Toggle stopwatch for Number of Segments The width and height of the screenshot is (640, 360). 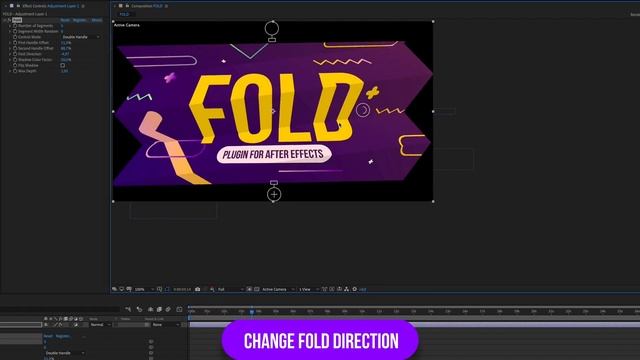click(x=15, y=26)
